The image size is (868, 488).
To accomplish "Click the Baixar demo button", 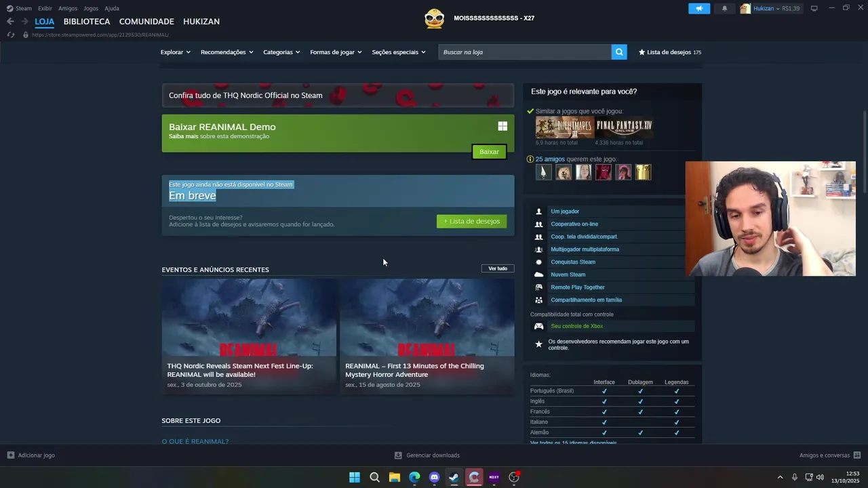I will tap(489, 152).
